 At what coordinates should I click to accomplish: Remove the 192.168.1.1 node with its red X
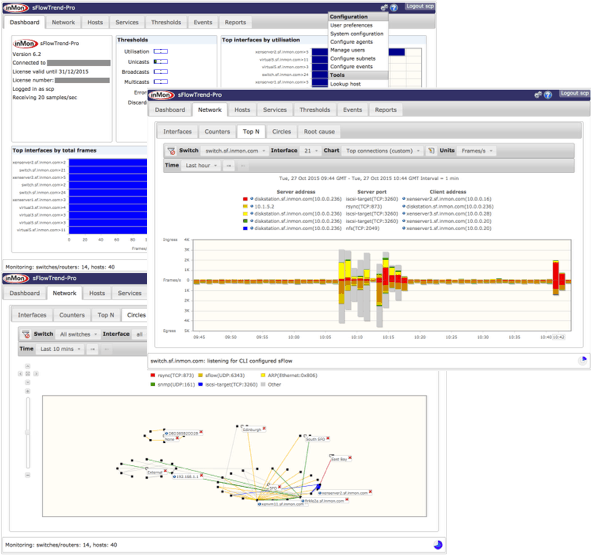pos(201,475)
